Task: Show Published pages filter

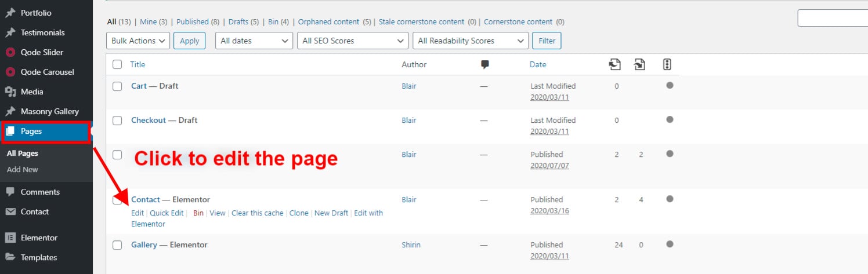Action: click(193, 22)
